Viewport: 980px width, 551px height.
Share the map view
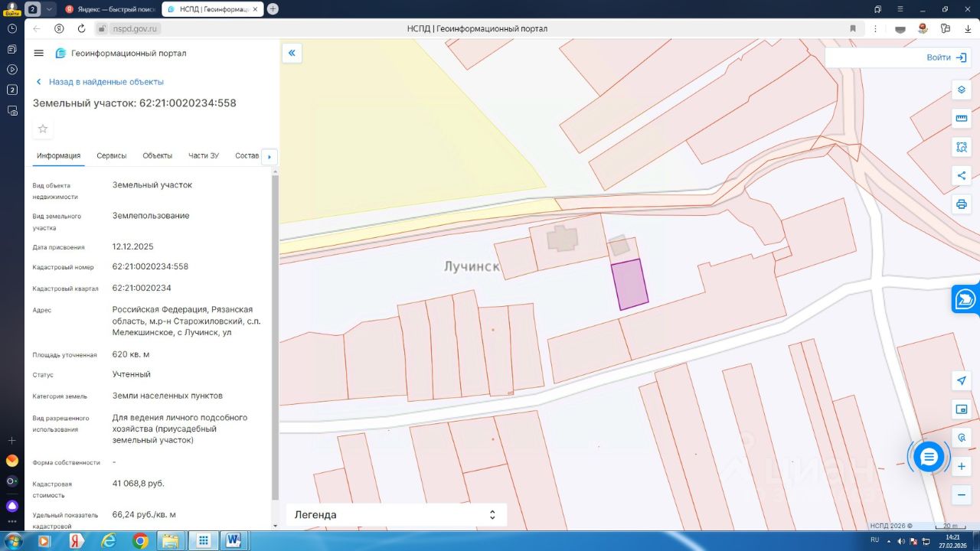coord(962,176)
